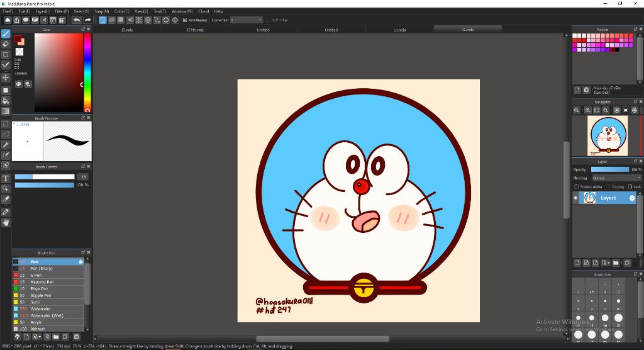Select the Move tool
Image resolution: width=644 pixels, height=350 pixels.
tap(6, 77)
